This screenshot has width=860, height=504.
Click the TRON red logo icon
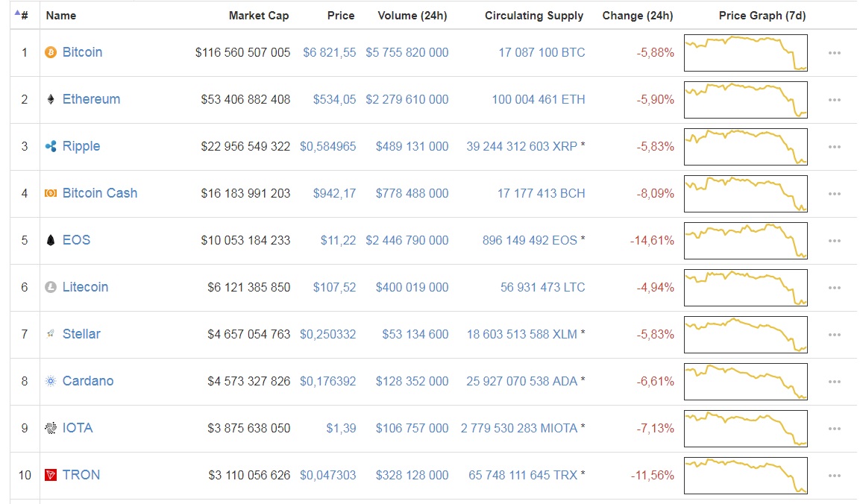click(x=51, y=475)
